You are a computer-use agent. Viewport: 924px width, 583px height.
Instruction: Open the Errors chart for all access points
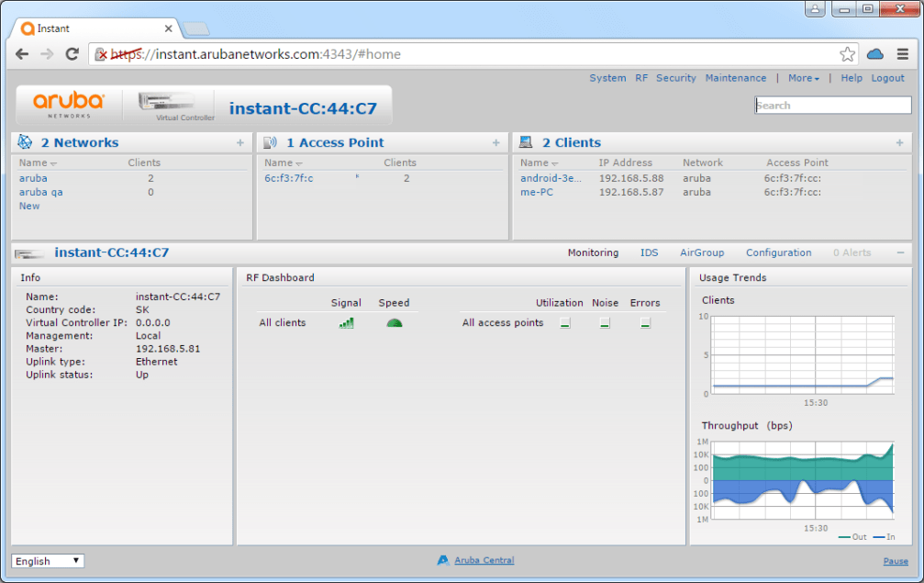645,322
